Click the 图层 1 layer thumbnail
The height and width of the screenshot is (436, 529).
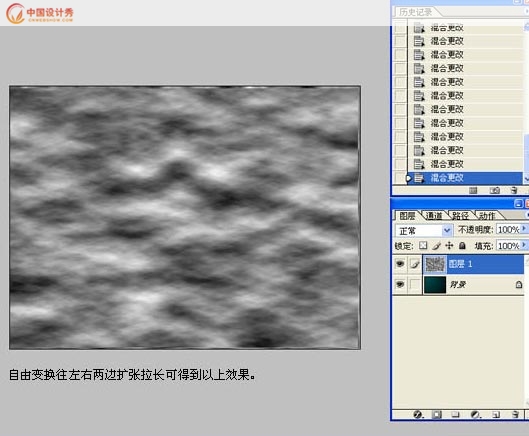[435, 264]
